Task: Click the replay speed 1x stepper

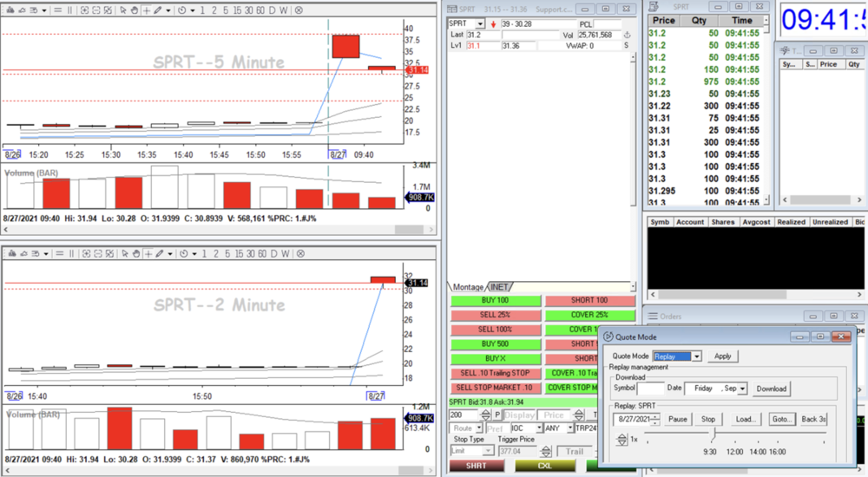Action: tap(621, 440)
